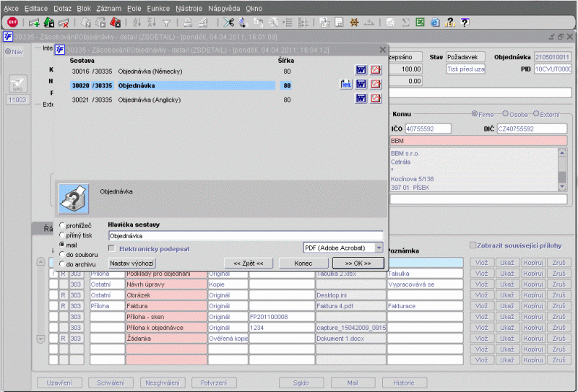The height and width of the screenshot is (392, 578).
Task: Click the Historie button
Action: click(404, 383)
